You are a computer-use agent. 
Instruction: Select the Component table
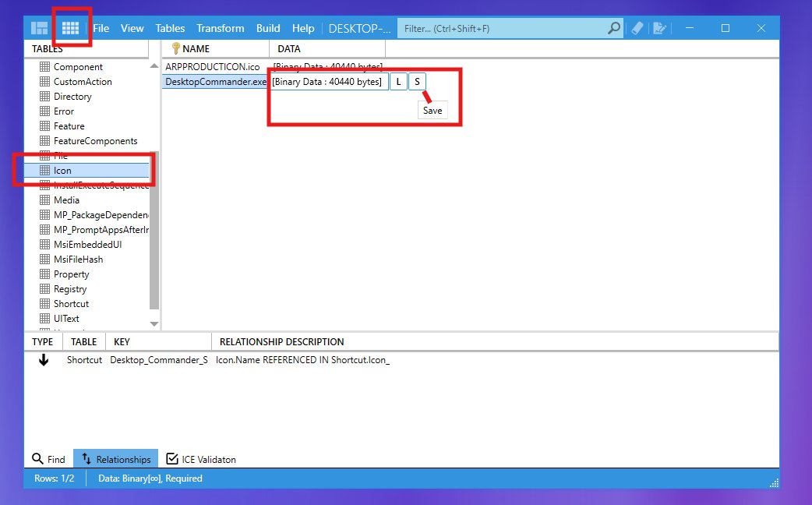click(x=78, y=67)
